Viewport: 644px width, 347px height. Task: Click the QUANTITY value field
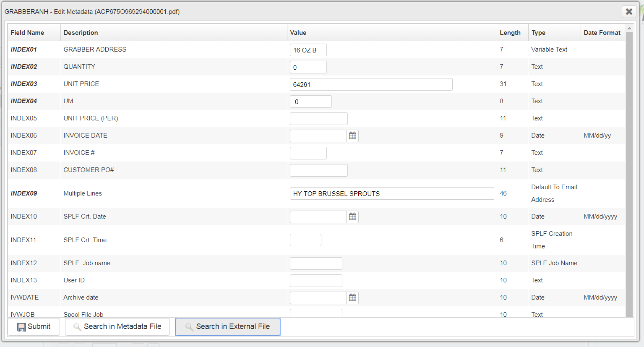(x=308, y=67)
